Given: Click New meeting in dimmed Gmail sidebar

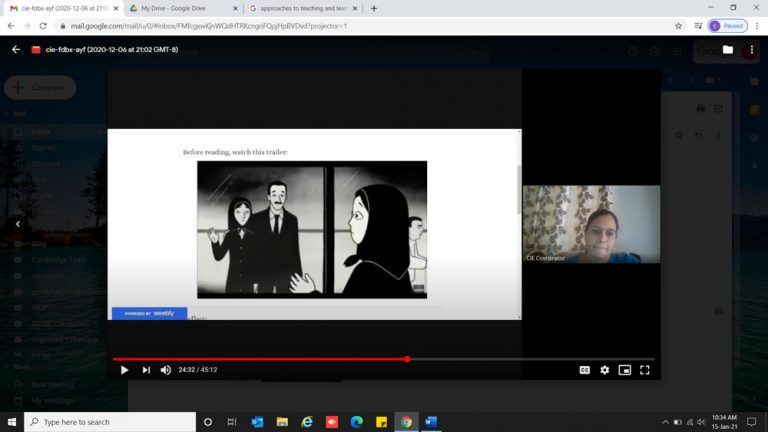Looking at the screenshot, I should click(x=53, y=385).
